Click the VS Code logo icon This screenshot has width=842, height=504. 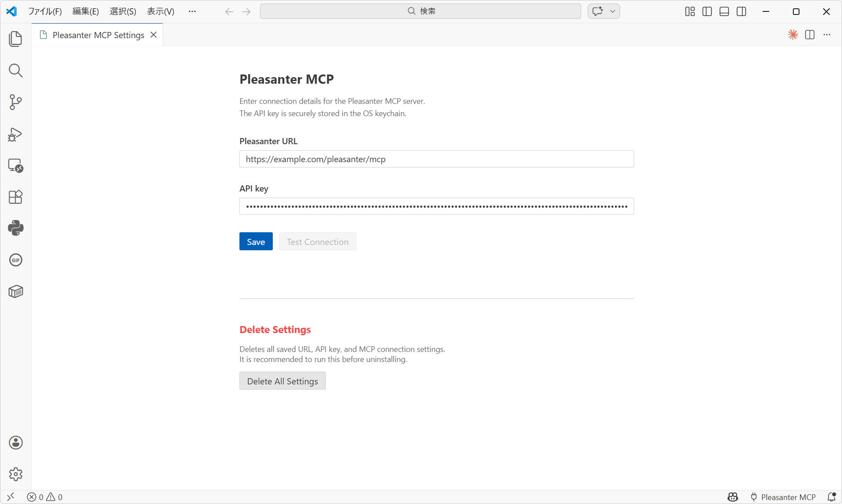coord(12,11)
